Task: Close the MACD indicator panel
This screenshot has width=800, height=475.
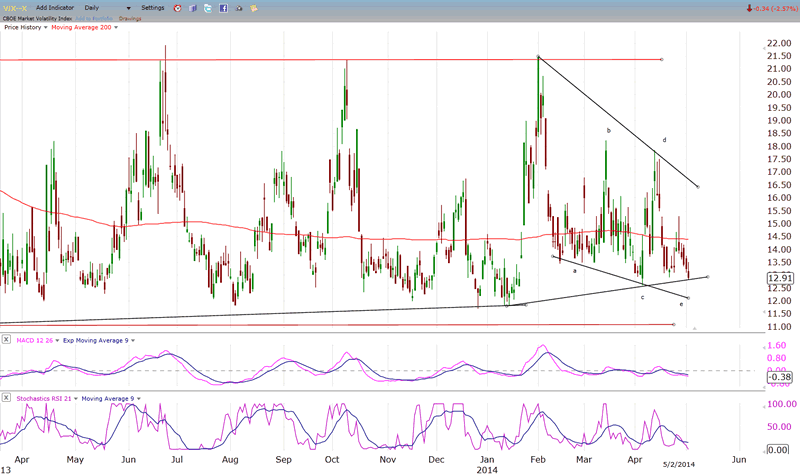Action: click(7, 340)
